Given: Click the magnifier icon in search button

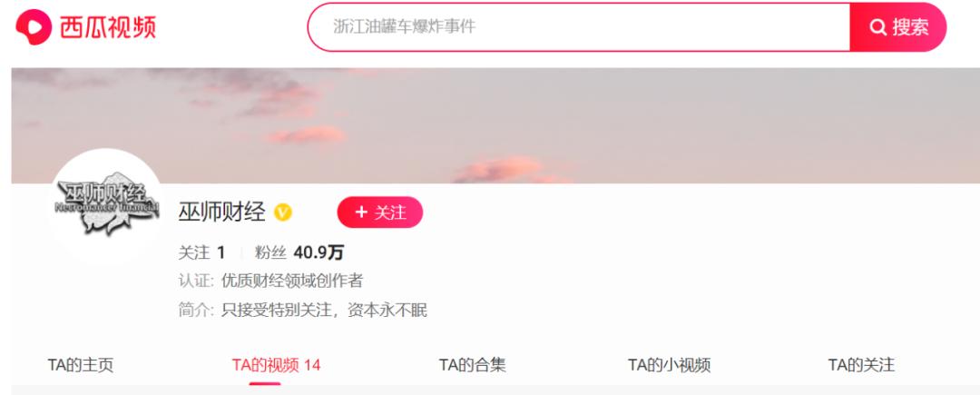Looking at the screenshot, I should [878, 27].
